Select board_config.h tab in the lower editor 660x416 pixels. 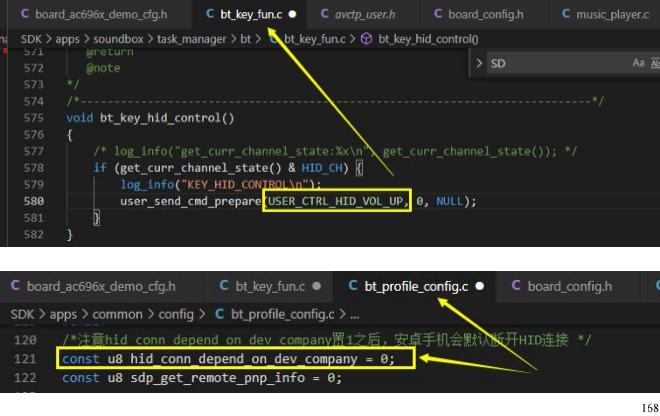coord(570,286)
